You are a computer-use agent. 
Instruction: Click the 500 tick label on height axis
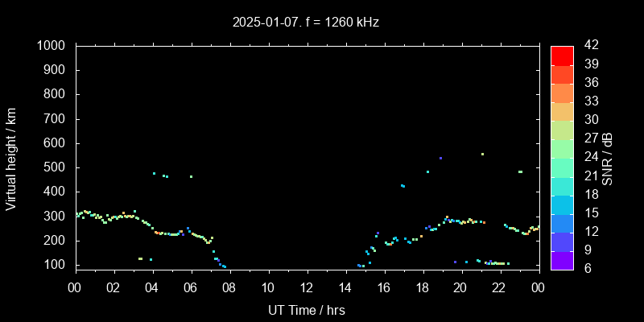coord(56,167)
